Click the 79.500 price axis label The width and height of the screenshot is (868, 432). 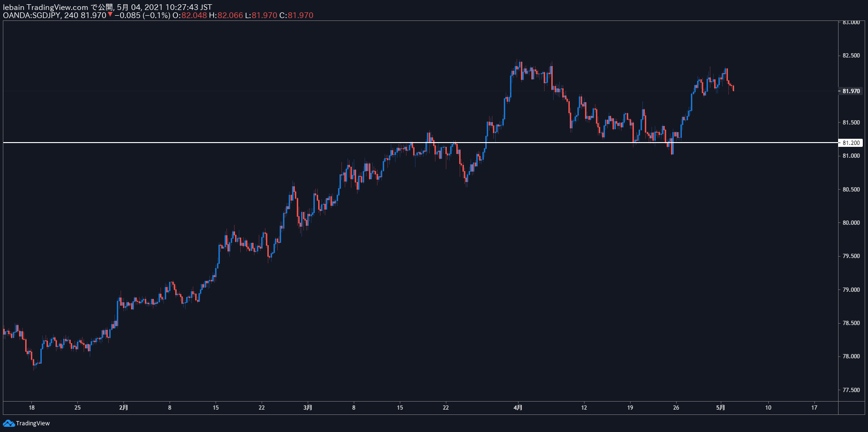point(851,256)
